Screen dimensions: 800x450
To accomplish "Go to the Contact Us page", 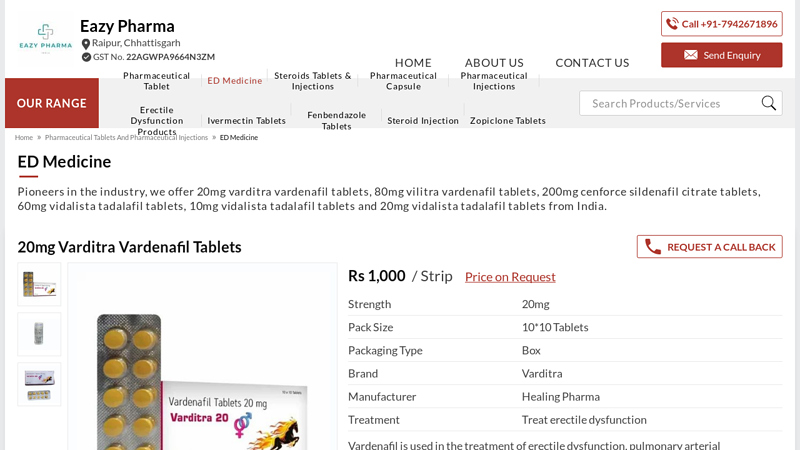I will pyautogui.click(x=592, y=62).
